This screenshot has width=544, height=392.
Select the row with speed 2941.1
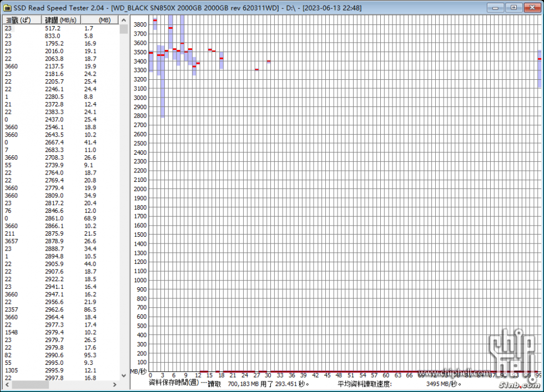pyautogui.click(x=61, y=287)
